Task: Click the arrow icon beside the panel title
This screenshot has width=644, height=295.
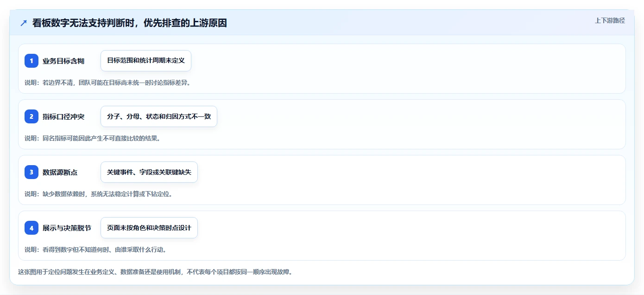Action: 24,23
